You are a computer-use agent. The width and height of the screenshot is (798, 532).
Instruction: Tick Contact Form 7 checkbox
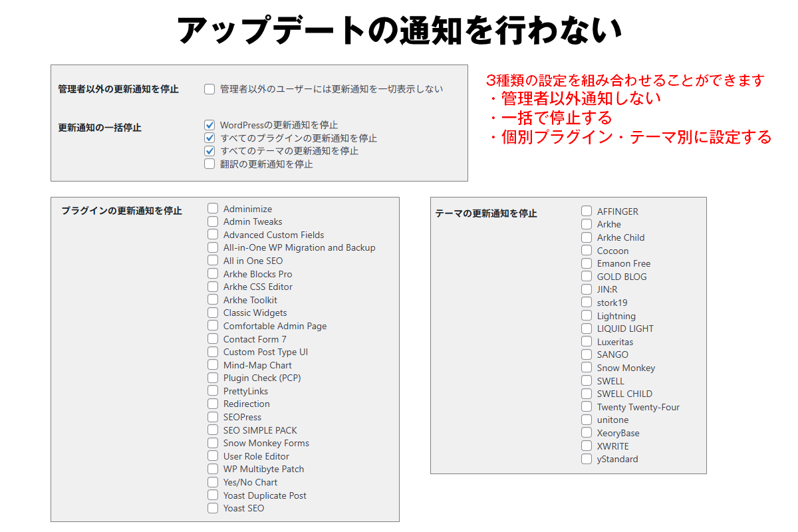click(x=213, y=339)
